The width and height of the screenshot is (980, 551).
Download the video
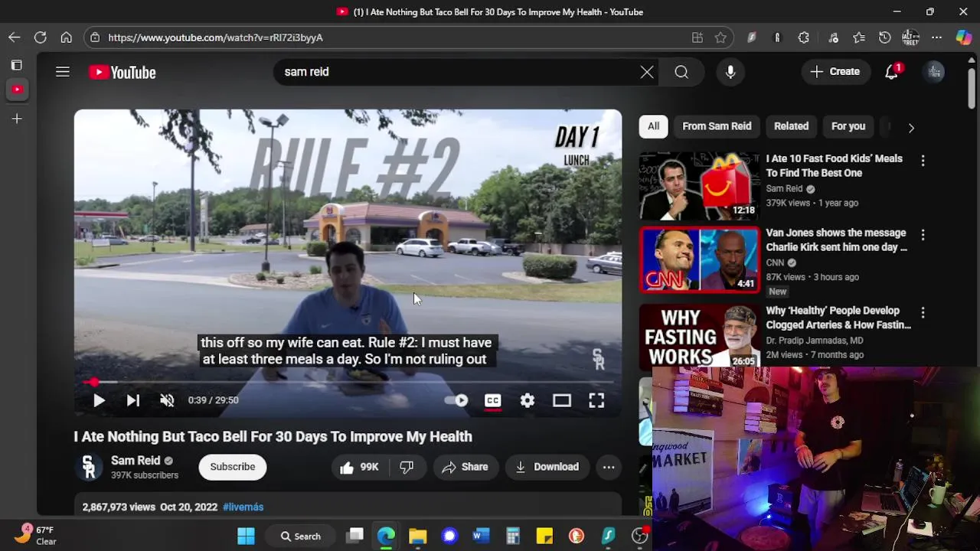pyautogui.click(x=547, y=467)
